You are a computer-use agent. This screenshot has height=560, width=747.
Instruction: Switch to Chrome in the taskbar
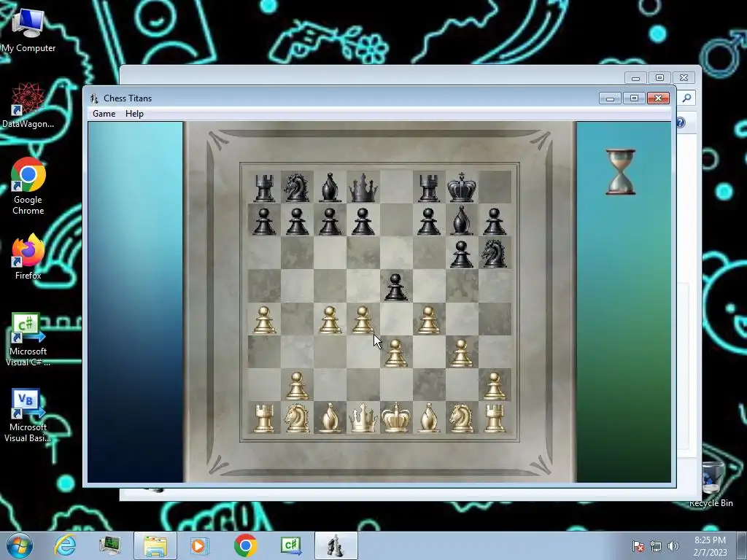click(x=245, y=545)
